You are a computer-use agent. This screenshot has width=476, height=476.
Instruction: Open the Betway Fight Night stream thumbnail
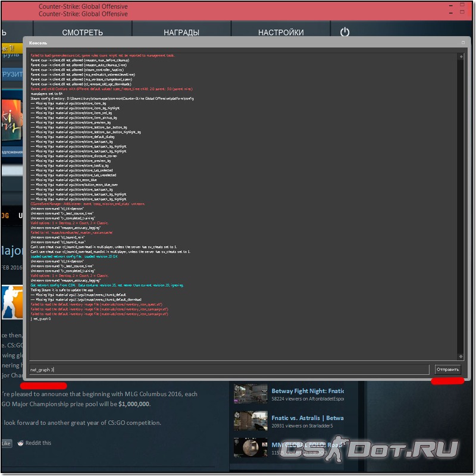click(x=250, y=394)
